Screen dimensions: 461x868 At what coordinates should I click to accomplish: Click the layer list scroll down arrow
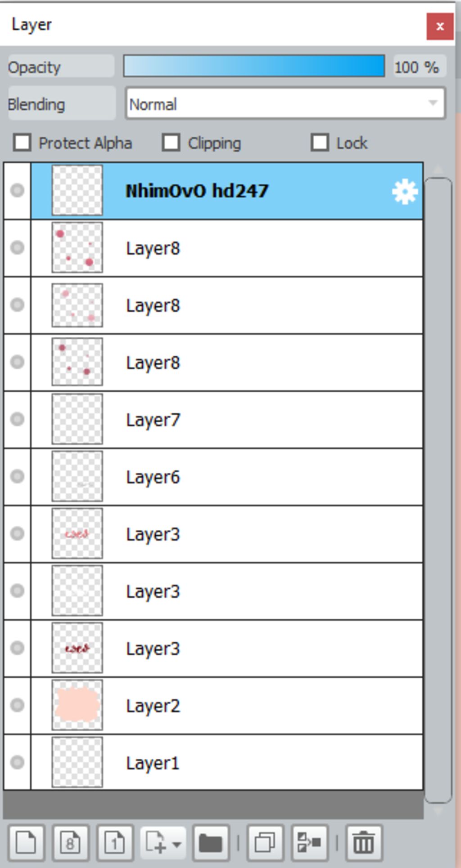point(438,810)
